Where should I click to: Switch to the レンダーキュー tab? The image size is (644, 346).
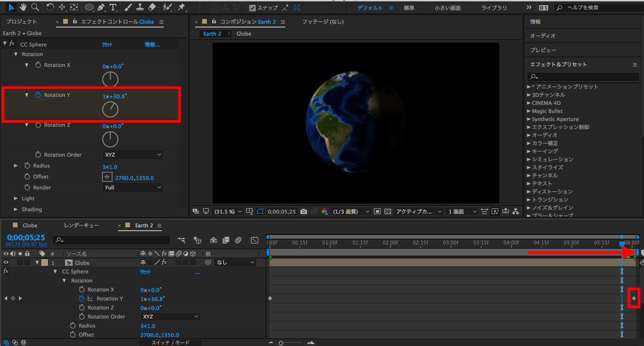(81, 225)
